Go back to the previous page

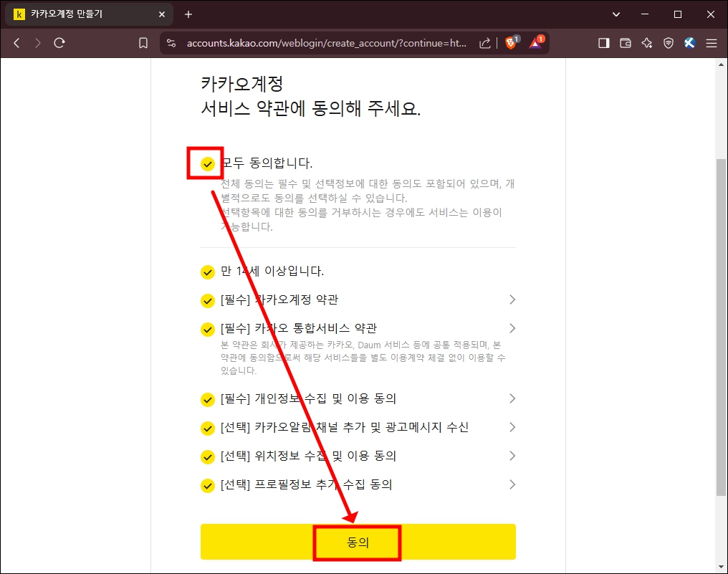tap(16, 43)
